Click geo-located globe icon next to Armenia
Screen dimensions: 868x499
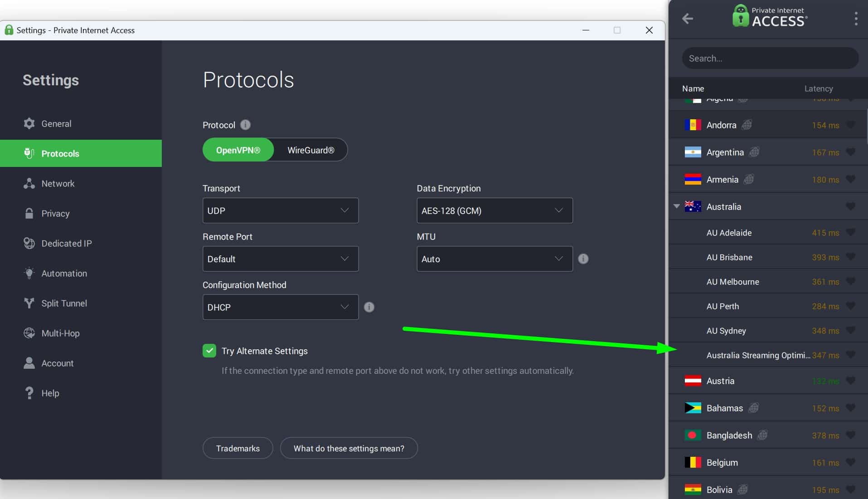pos(749,179)
